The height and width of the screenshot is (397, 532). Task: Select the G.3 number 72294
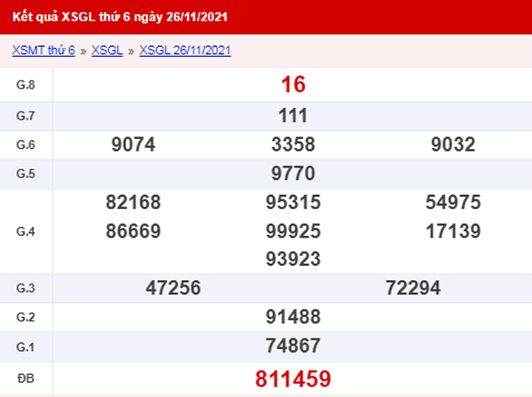click(x=413, y=288)
